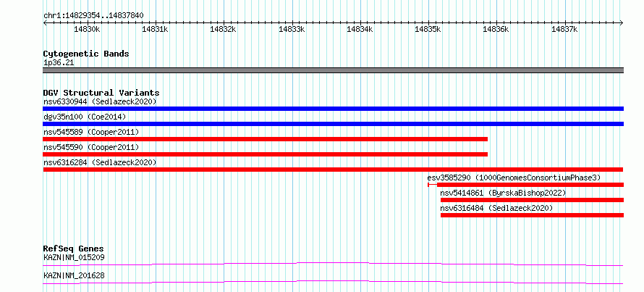Select the magenta KAZN NM_201628 transcript line
The image size is (644, 292).
pos(333,282)
